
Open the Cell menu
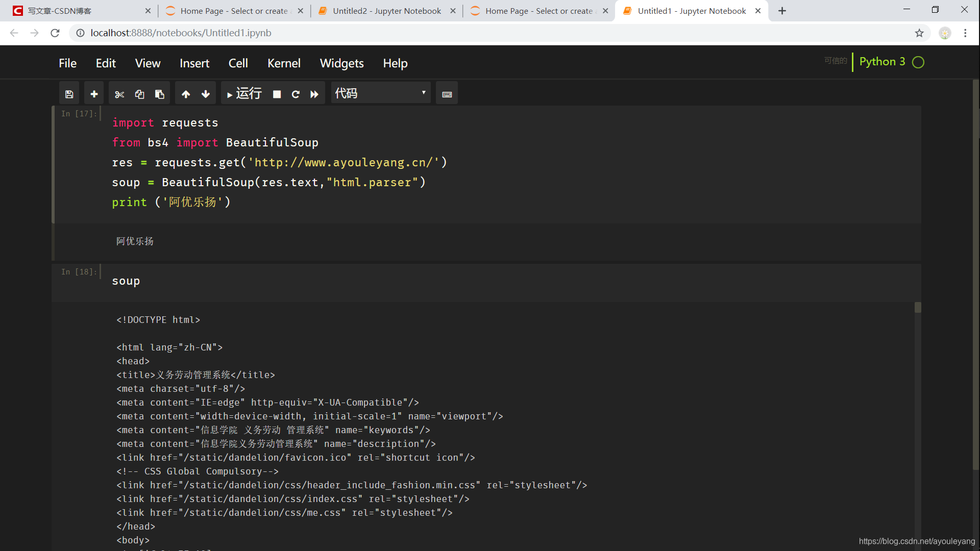click(237, 63)
